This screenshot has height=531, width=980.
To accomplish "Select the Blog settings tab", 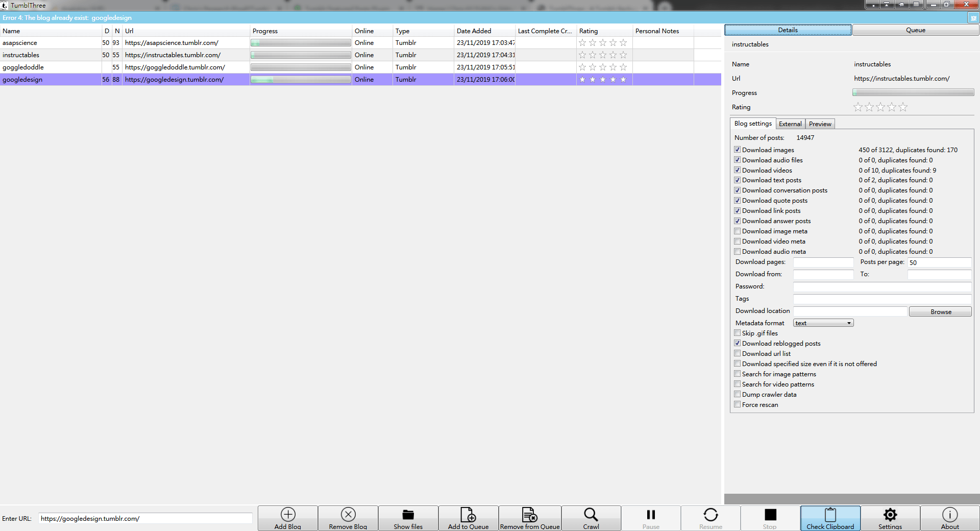I will click(753, 124).
